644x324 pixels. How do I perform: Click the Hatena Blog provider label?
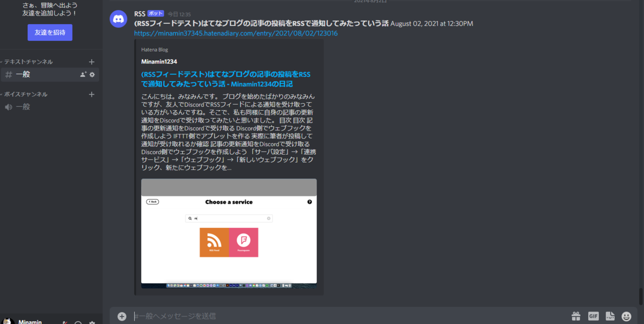coord(155,49)
